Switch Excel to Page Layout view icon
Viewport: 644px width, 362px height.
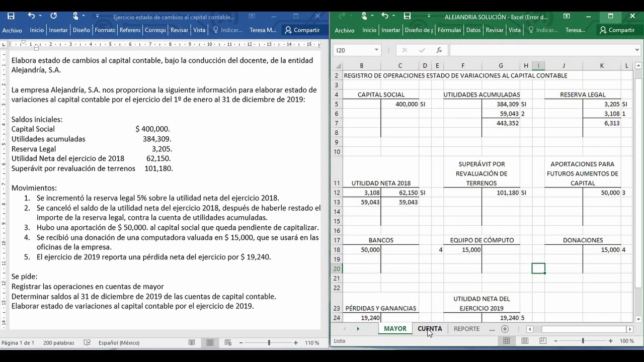[x=525, y=341]
